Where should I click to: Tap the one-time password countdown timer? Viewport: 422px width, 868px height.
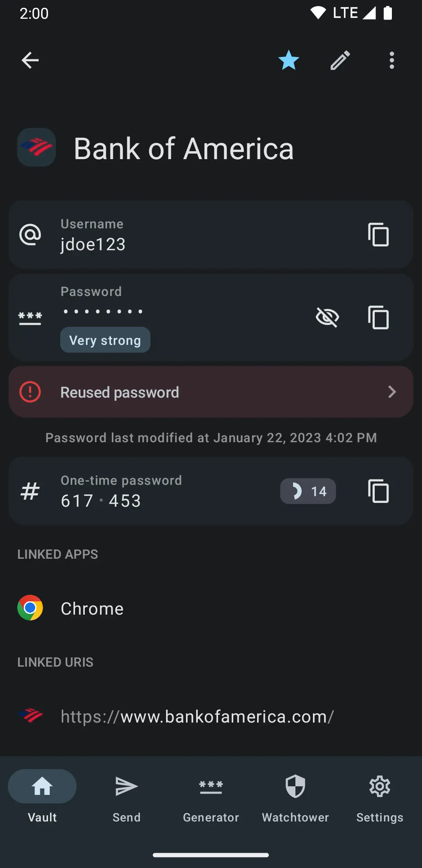(308, 491)
